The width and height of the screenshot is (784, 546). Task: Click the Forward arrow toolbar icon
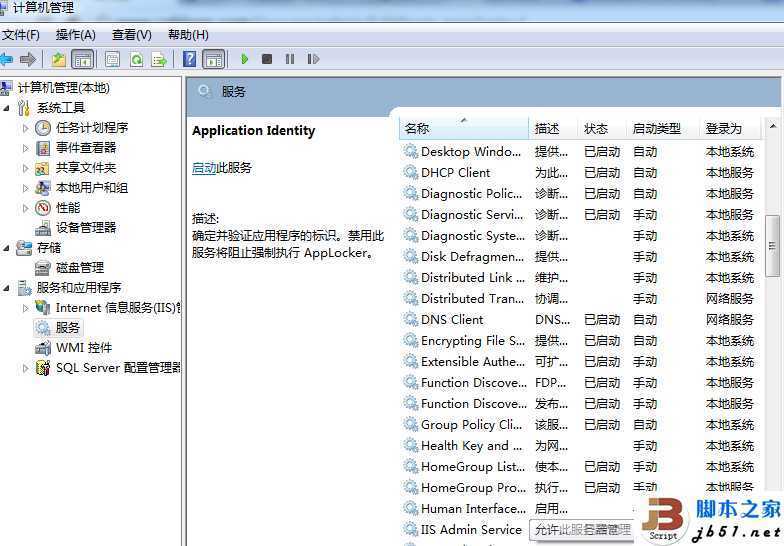point(28,60)
